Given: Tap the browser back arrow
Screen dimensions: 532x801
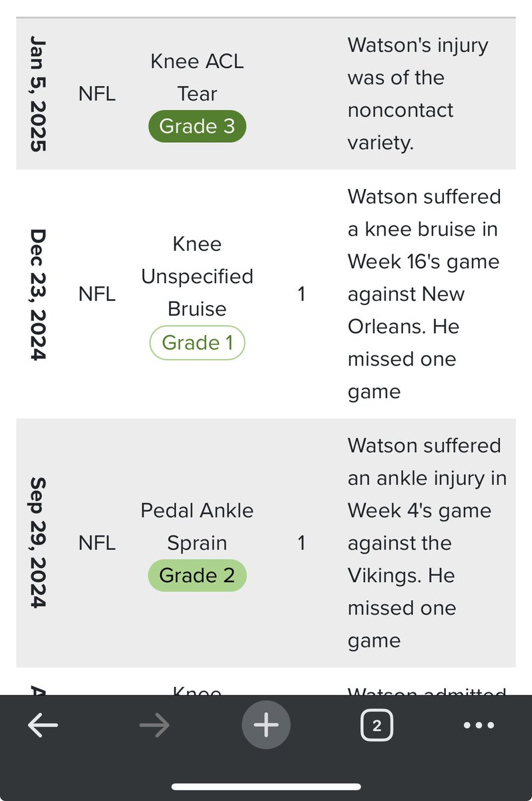Looking at the screenshot, I should tap(43, 725).
